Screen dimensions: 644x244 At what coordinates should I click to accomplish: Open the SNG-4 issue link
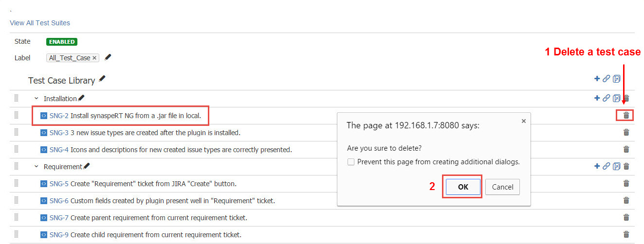point(59,150)
